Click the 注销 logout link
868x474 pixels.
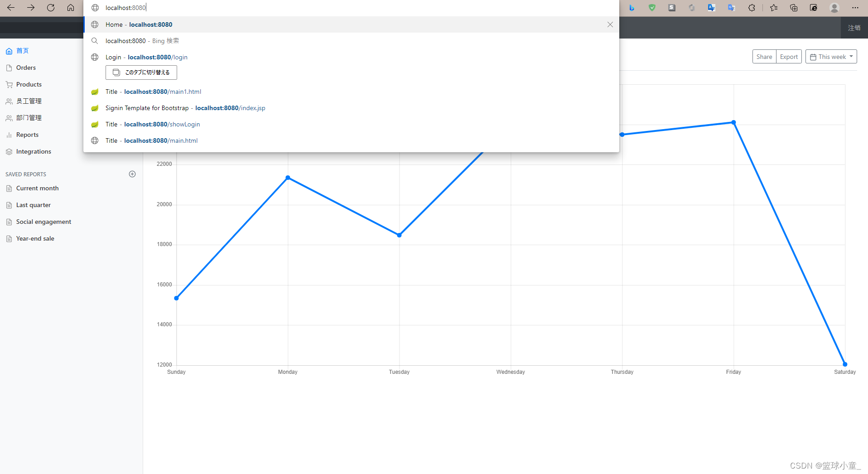click(x=854, y=28)
